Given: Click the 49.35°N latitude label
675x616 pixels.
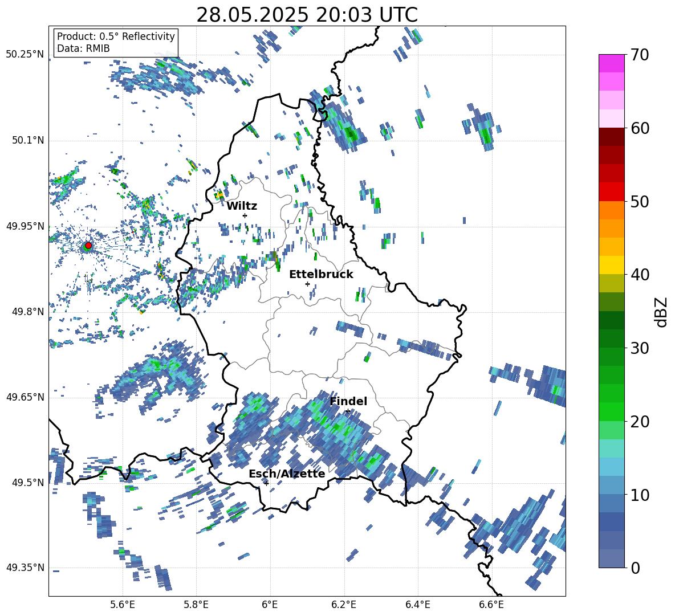Looking at the screenshot, I should pyautogui.click(x=25, y=568).
